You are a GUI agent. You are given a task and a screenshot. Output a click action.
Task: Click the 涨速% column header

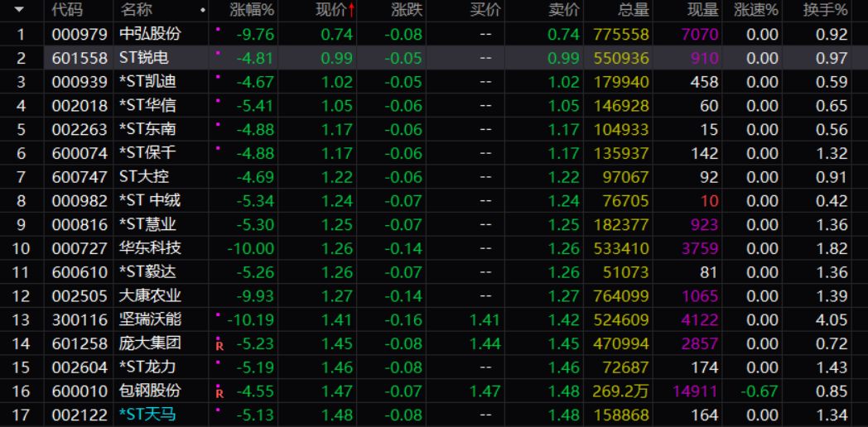(x=756, y=9)
